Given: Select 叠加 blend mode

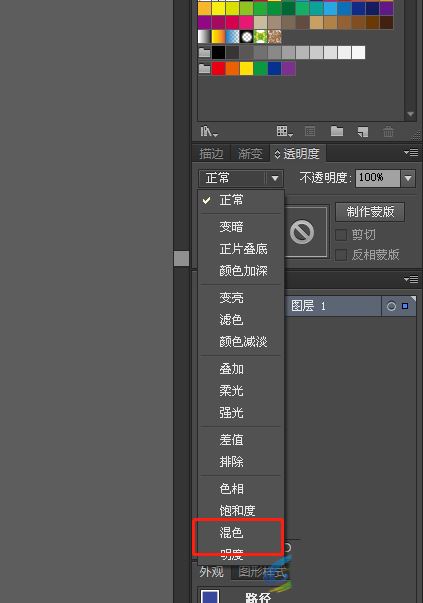Looking at the screenshot, I should point(241,369).
